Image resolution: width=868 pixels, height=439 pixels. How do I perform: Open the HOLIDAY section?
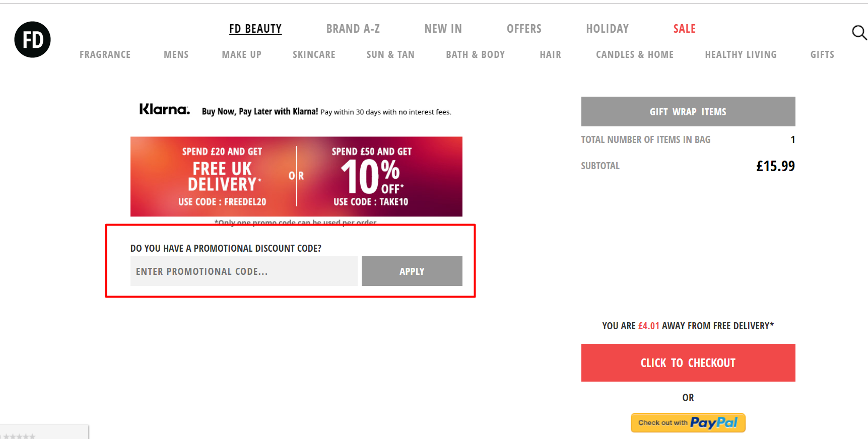coord(607,28)
